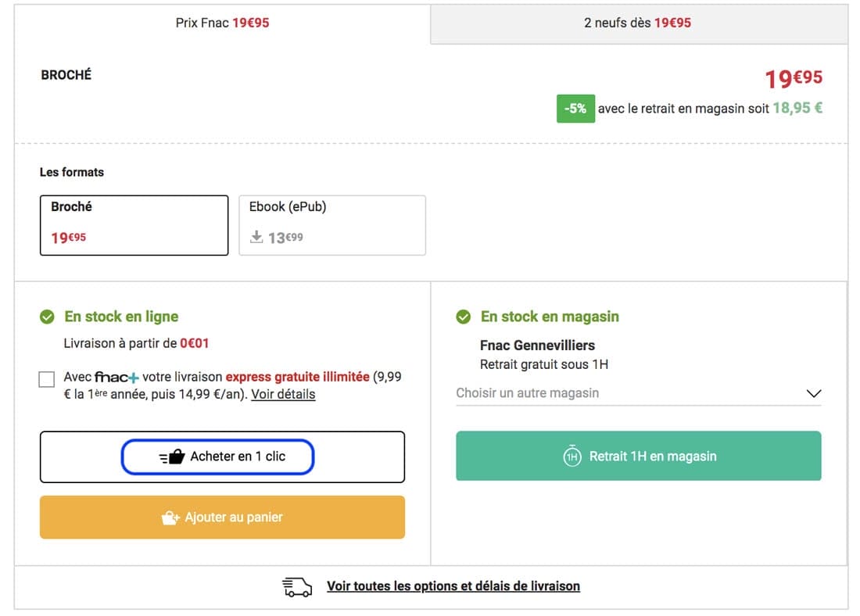Follow the Voir détails link
The width and height of the screenshot is (860, 616).
(x=283, y=394)
